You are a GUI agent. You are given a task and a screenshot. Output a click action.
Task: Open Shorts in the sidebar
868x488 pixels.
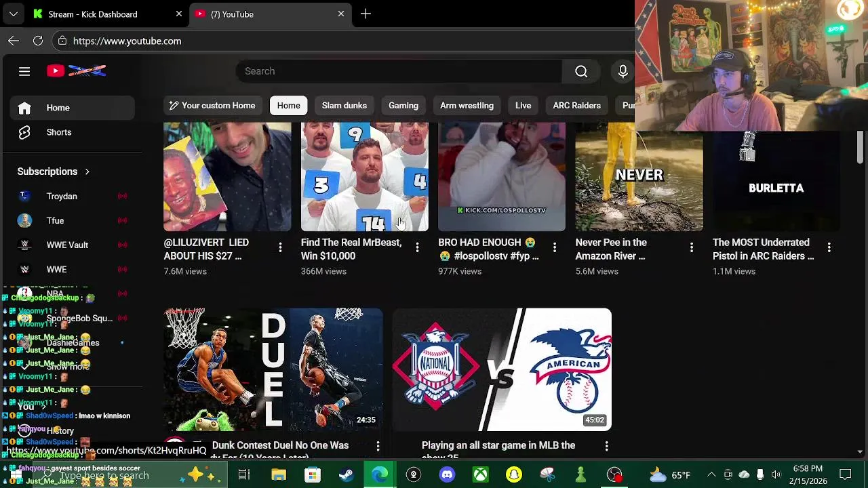click(x=72, y=132)
